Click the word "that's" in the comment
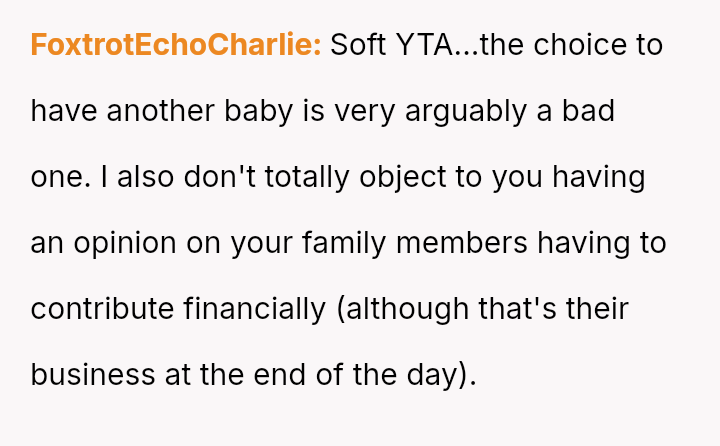This screenshot has width=720, height=446. click(x=510, y=309)
